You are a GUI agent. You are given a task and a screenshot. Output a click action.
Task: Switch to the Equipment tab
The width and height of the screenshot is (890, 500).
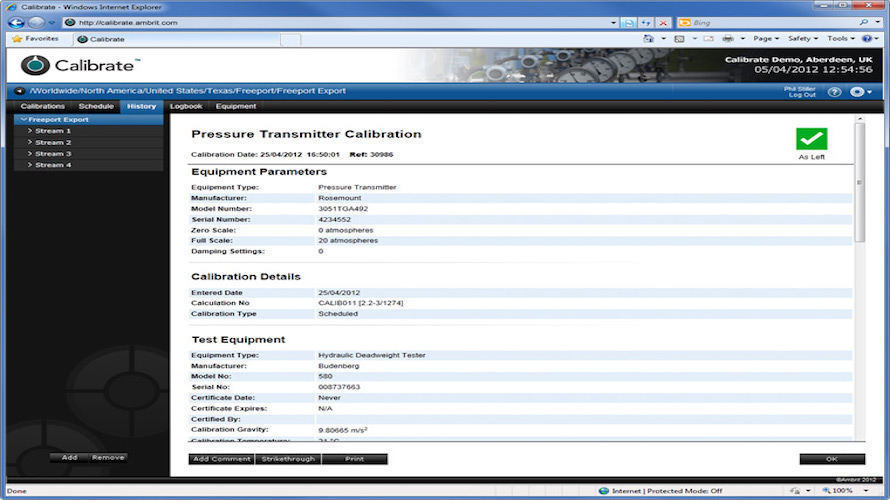(x=236, y=106)
